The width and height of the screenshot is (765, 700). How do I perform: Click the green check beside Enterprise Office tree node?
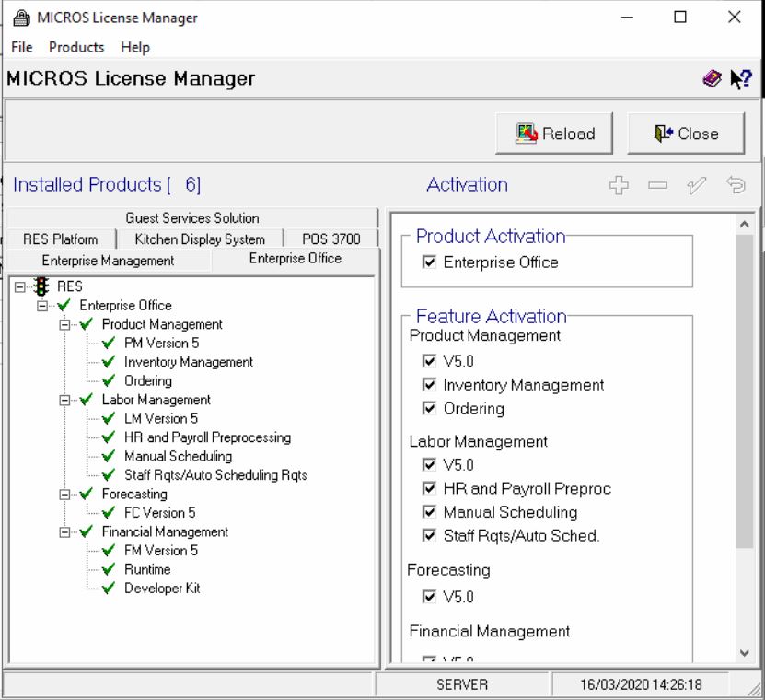pyautogui.click(x=64, y=306)
